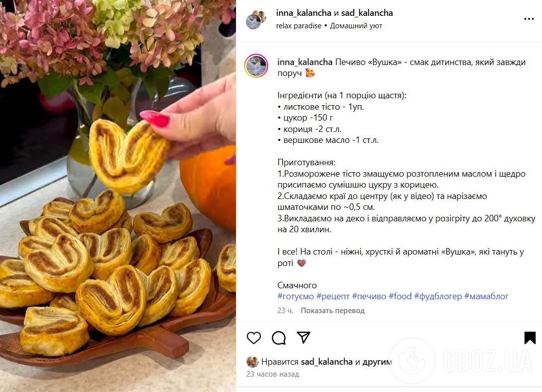The width and height of the screenshot is (542, 392).
Task: Open inna_kalancha username in post header
Action: point(304,13)
